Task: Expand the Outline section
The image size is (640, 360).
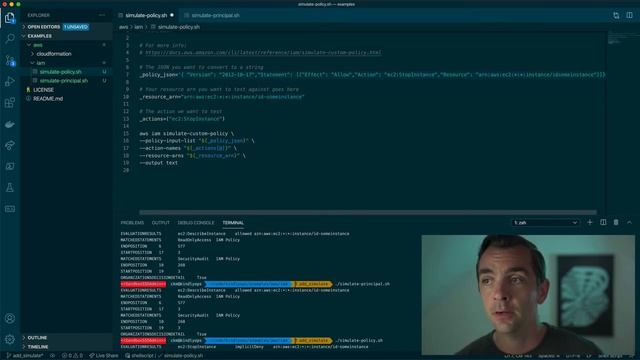Action: (37, 338)
